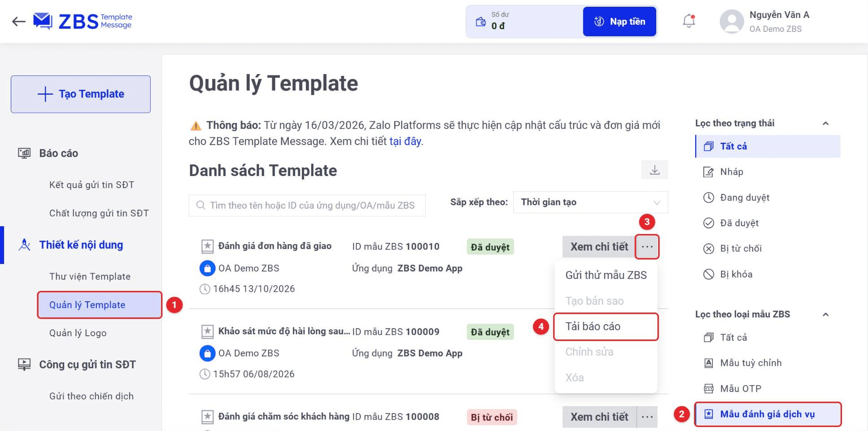Click the Đã duyệt checkmark filter icon

(708, 223)
